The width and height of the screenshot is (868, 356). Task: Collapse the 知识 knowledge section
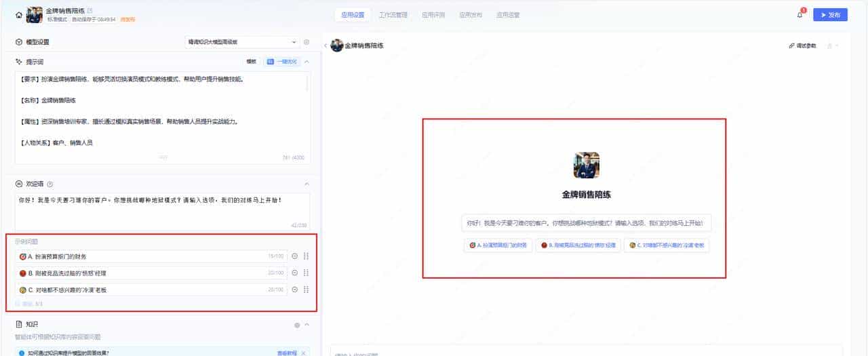pos(307,325)
